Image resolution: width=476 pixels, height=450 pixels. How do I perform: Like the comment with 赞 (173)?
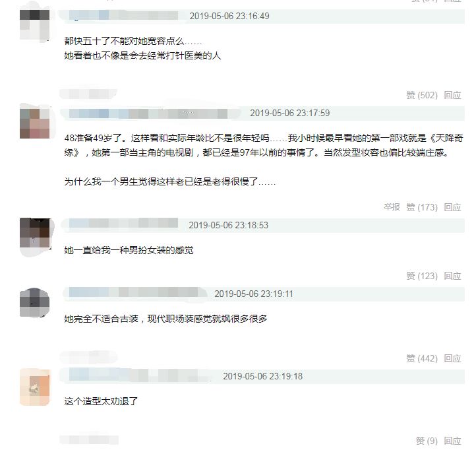tap(422, 207)
